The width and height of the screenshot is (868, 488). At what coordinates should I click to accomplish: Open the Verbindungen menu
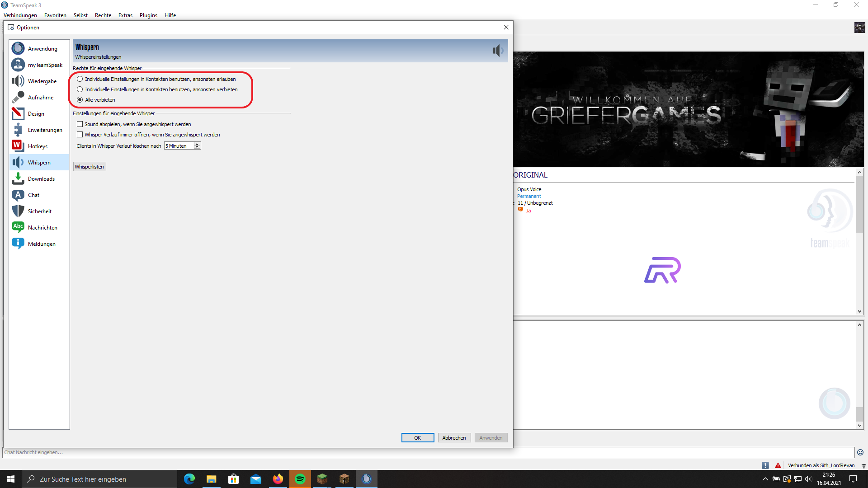point(20,15)
